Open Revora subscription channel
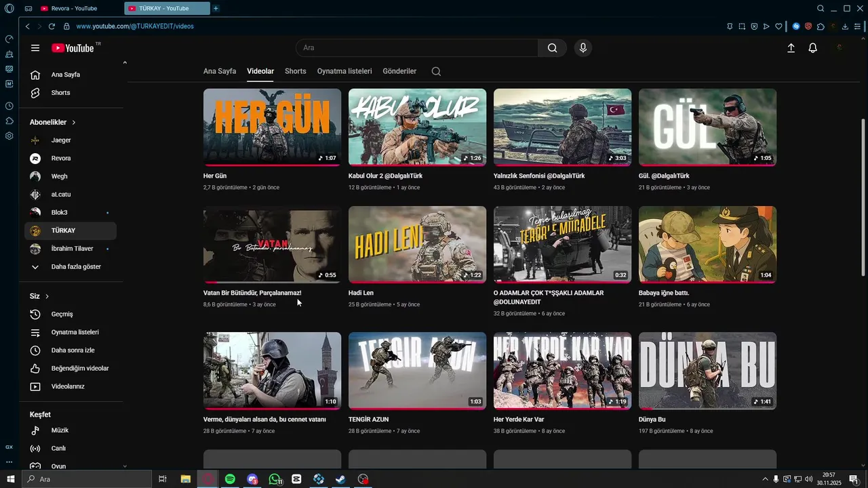Image resolution: width=868 pixels, height=488 pixels. click(71, 159)
